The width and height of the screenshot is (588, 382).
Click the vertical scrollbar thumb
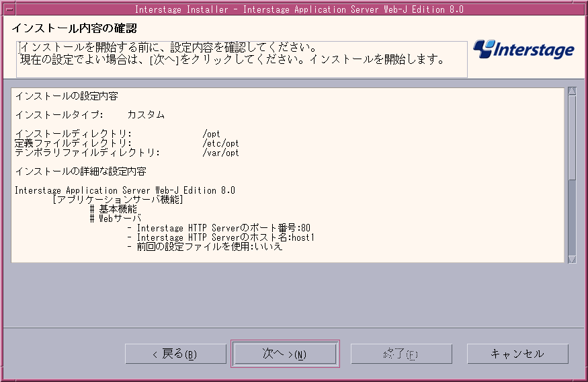(572, 137)
